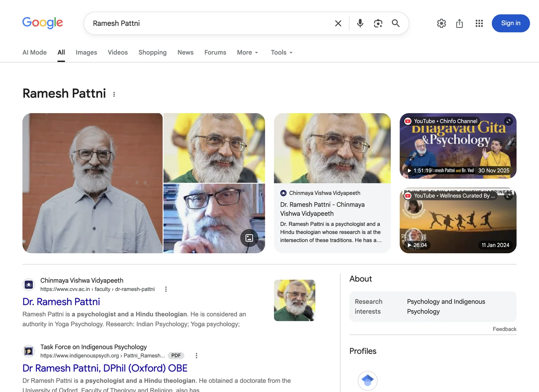Click Psychology and Indigenous Psychology text
This screenshot has width=539, height=392.
pyautogui.click(x=446, y=306)
